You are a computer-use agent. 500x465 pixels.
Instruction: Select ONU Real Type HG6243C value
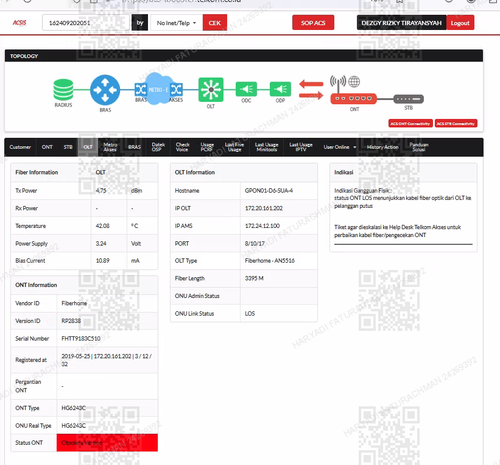(73, 426)
